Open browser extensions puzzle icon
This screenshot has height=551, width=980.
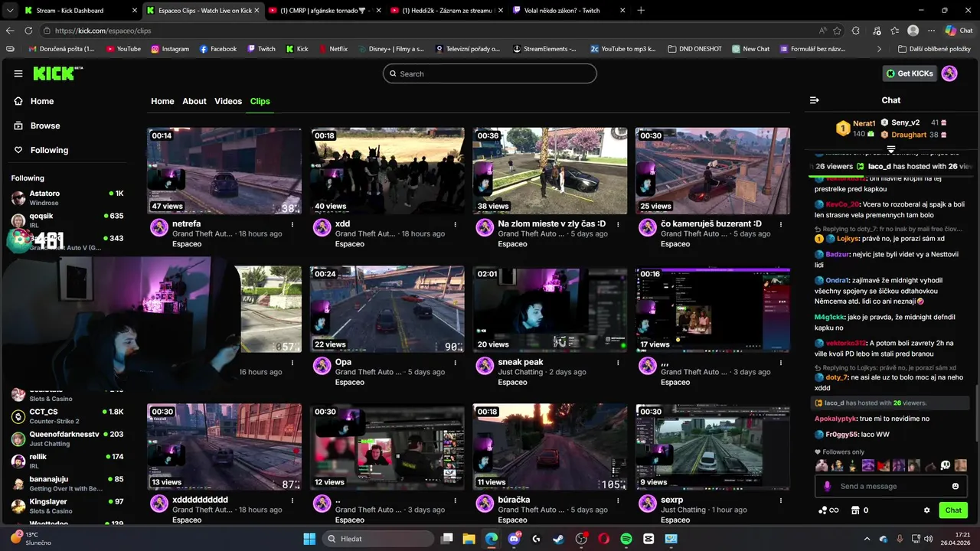tap(855, 31)
